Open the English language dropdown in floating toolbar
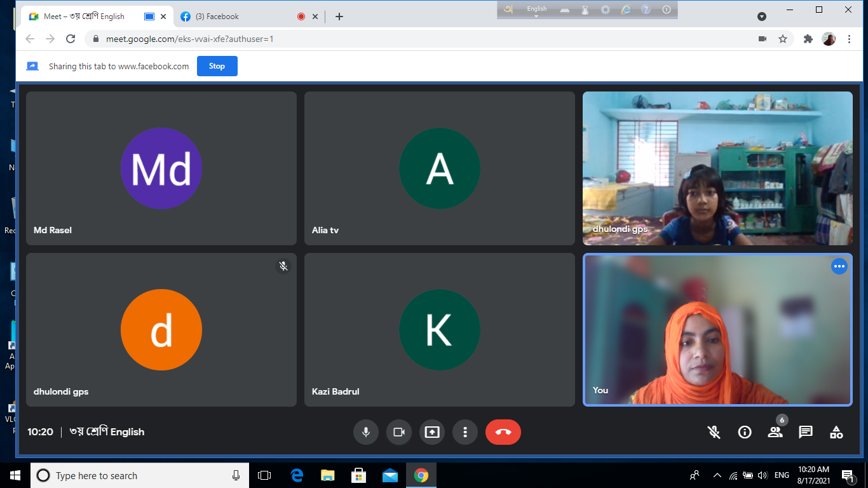The width and height of the screenshot is (868, 488). click(x=537, y=10)
